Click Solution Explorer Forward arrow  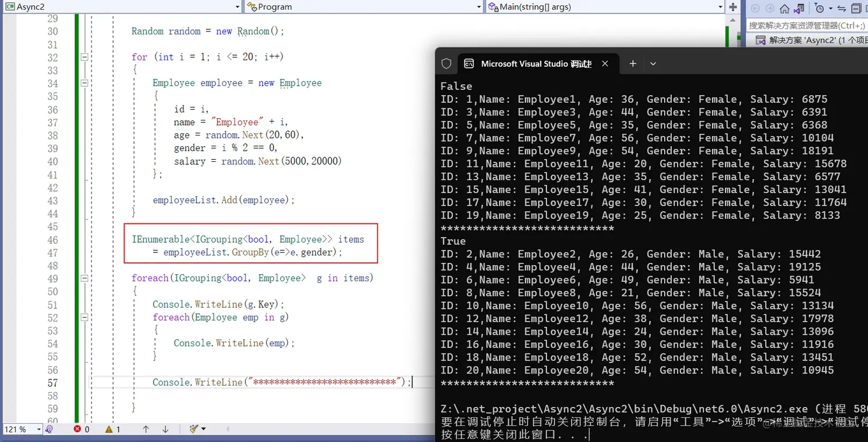tap(770, 9)
